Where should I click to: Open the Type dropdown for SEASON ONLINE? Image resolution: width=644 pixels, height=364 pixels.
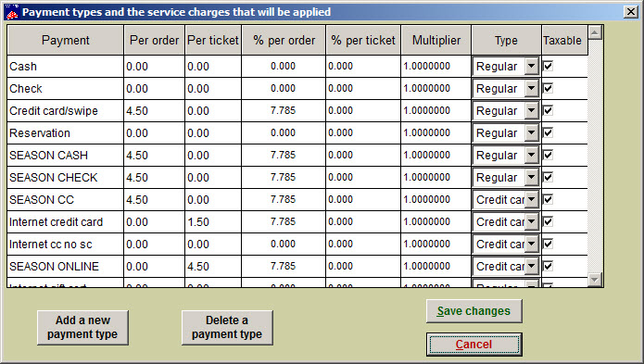click(x=532, y=266)
